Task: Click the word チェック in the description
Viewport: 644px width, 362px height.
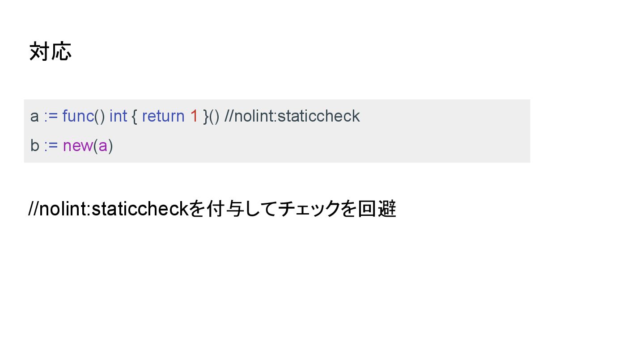Action: pyautogui.click(x=309, y=209)
